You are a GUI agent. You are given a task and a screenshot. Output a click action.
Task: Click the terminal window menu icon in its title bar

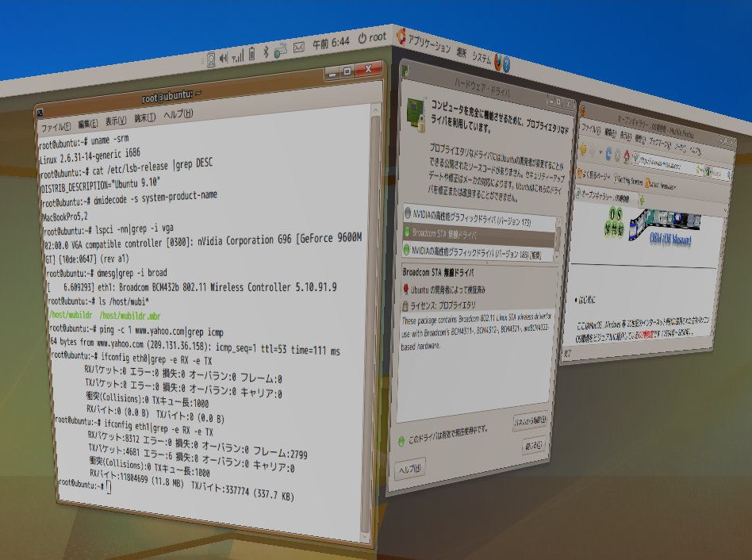40,113
